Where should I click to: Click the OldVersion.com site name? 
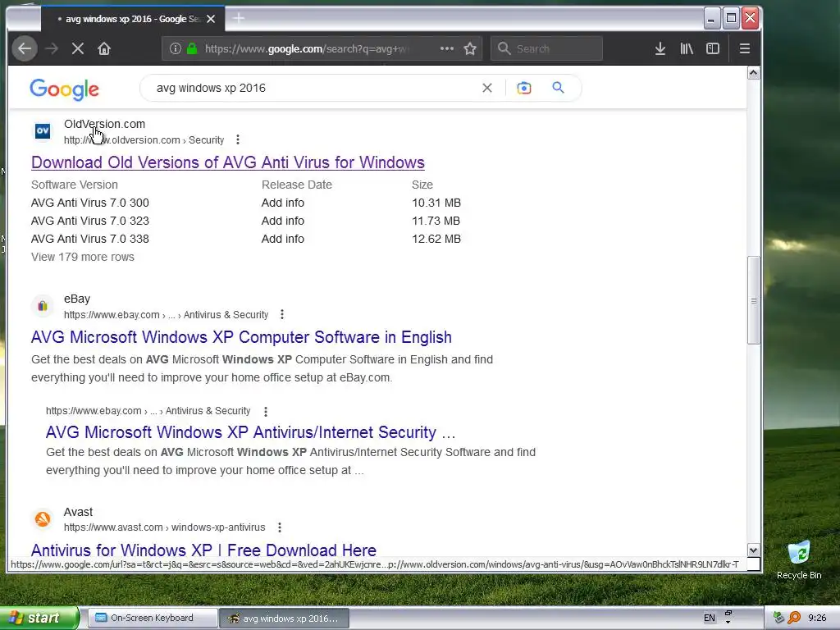(x=104, y=124)
